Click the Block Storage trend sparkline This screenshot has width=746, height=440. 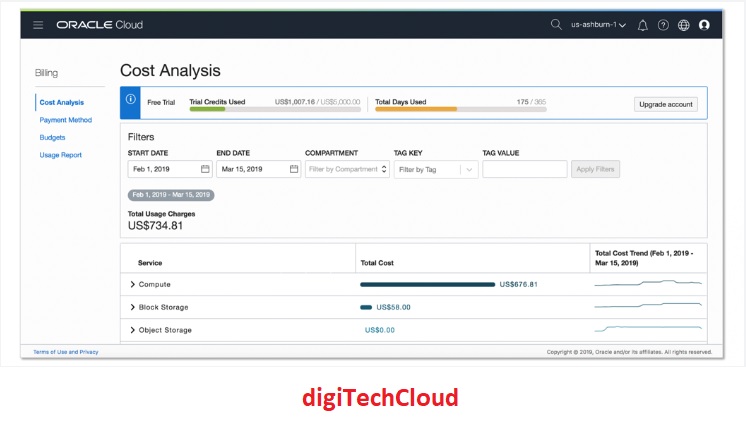tap(648, 305)
